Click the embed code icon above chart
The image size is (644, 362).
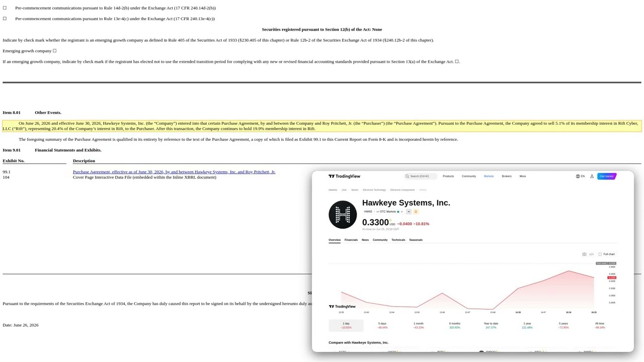[592, 254]
